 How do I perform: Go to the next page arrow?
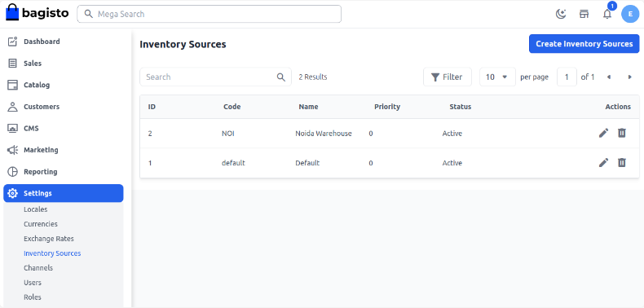click(629, 77)
